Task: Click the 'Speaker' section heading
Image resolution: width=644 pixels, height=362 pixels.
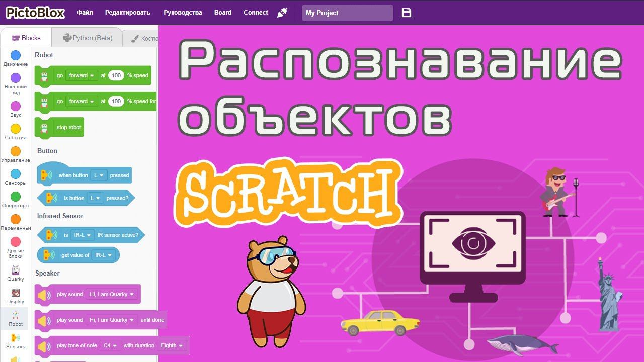Action: point(47,273)
